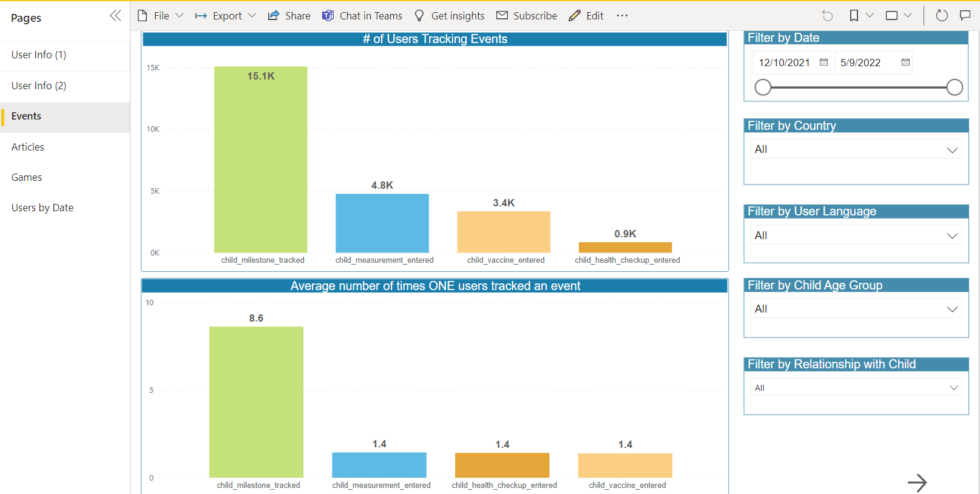Select the 3.4K child_vaccine_entered bar
980x494 pixels.
504,232
